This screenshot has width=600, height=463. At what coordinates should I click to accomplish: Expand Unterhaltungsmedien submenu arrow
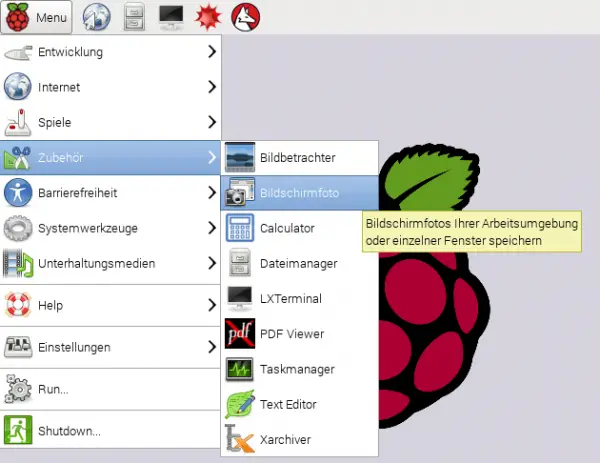tap(212, 263)
